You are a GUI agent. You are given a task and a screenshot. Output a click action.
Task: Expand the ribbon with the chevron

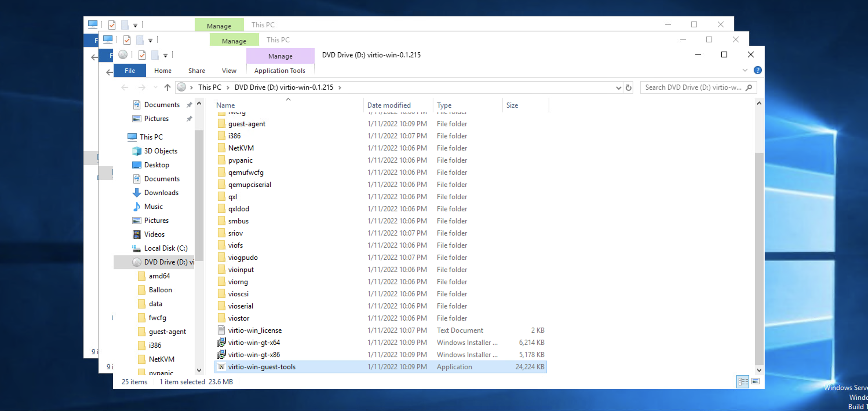(x=745, y=70)
